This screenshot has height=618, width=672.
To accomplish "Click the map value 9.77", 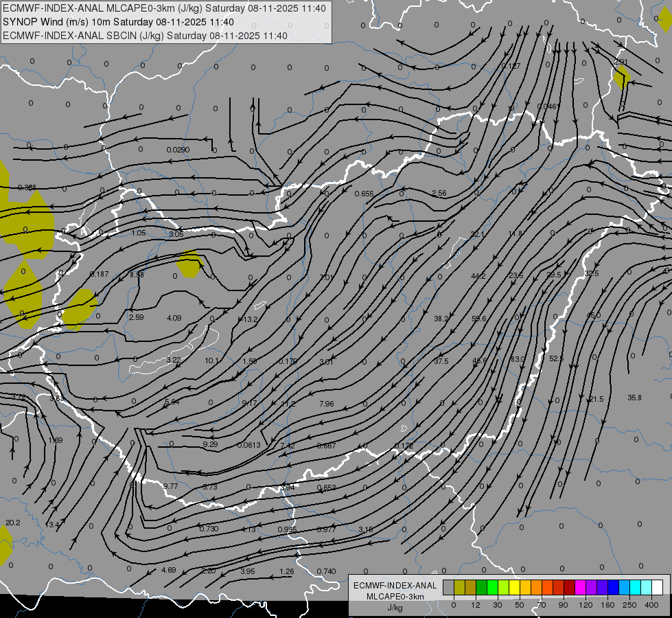I will pos(170,486).
